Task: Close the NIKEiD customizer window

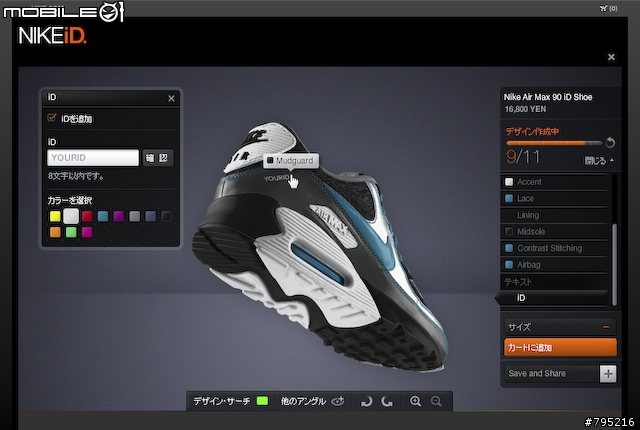Action: coord(611,57)
